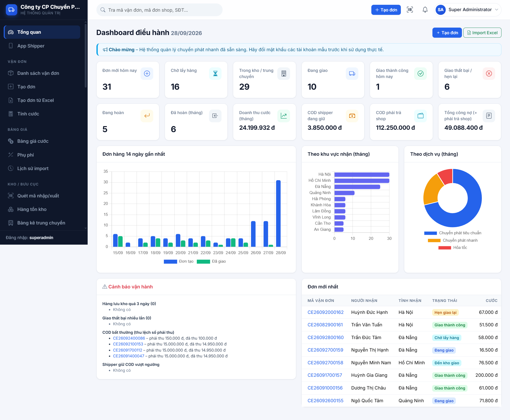Viewport: 510px width, 420px height.
Task: Click Tạo đơn button in top bar
Action: pyautogui.click(x=386, y=10)
